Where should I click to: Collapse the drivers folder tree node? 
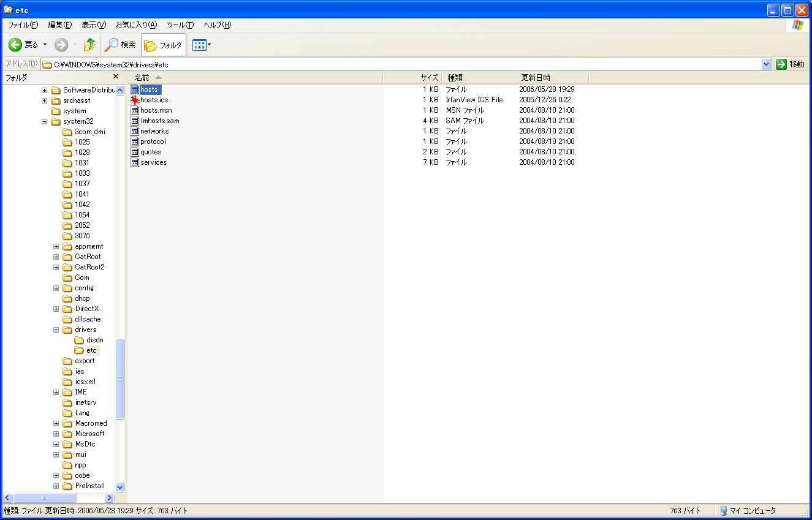(x=56, y=330)
